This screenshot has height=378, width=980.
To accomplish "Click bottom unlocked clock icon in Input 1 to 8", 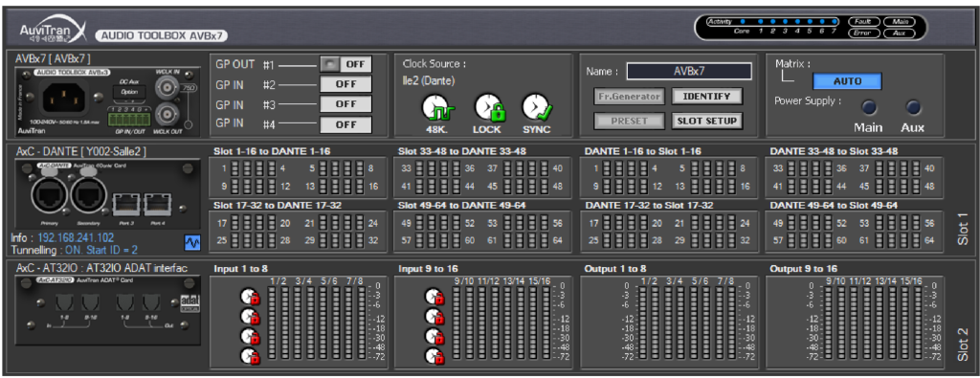I will pyautogui.click(x=250, y=356).
